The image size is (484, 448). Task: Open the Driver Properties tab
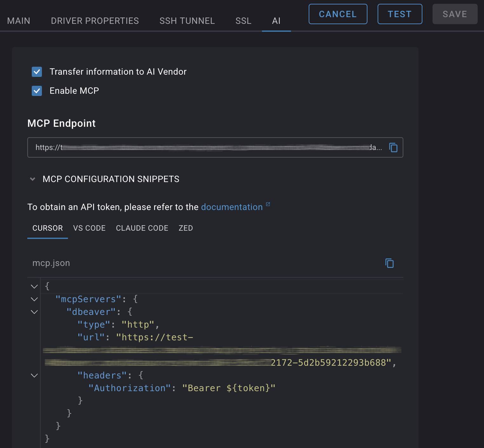95,21
